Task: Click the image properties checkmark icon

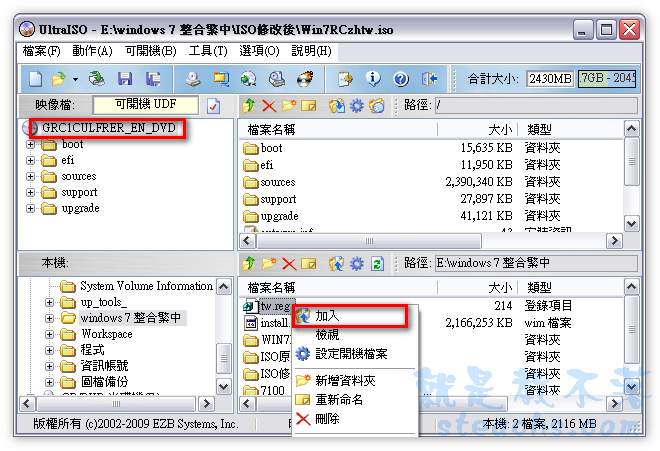Action: [x=213, y=106]
